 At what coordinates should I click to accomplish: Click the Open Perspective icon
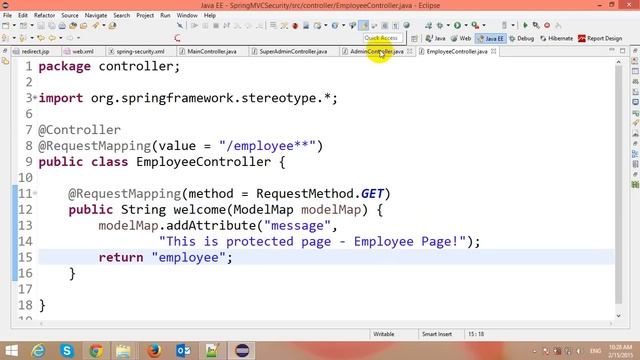(414, 38)
